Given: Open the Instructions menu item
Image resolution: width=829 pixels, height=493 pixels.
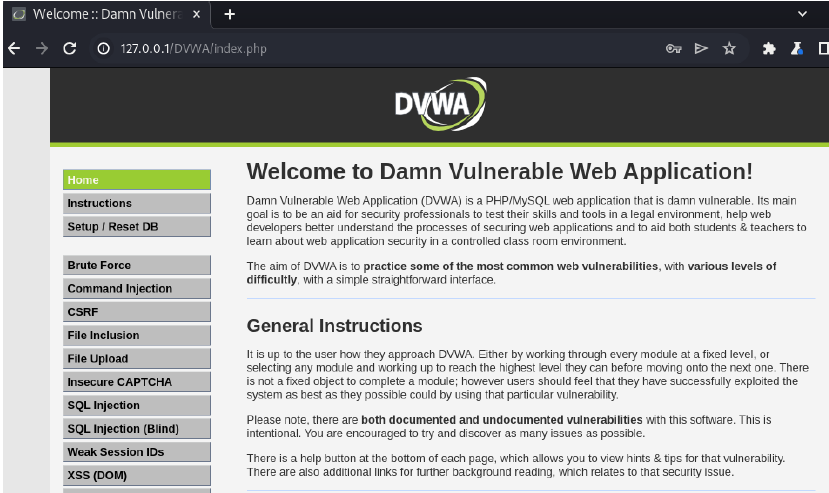Looking at the screenshot, I should [x=136, y=203].
